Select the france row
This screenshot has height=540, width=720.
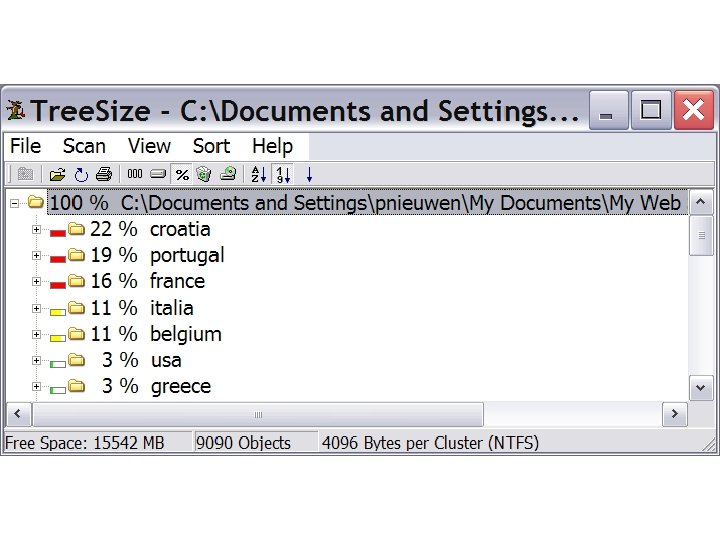point(147,281)
